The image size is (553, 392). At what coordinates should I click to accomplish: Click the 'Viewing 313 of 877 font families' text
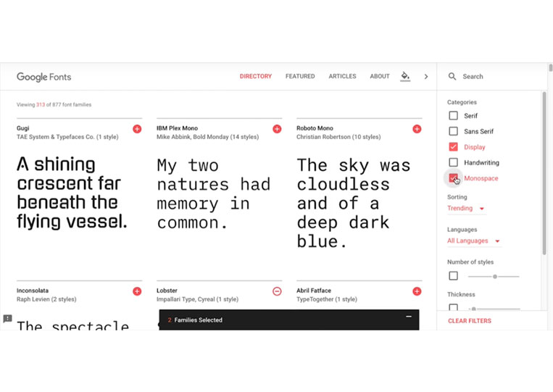coord(54,104)
